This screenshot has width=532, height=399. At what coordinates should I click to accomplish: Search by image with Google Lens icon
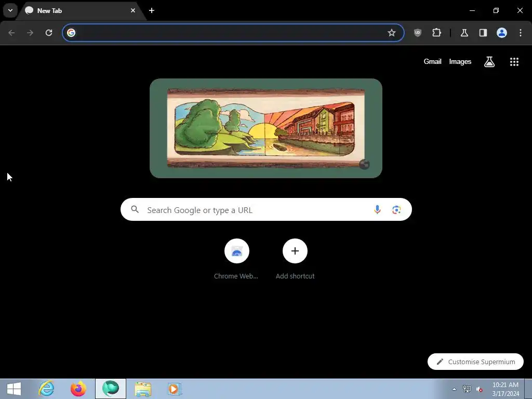tap(396, 210)
